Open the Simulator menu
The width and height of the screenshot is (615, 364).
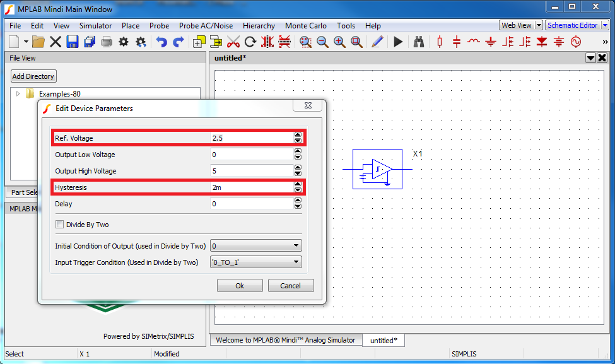click(95, 26)
